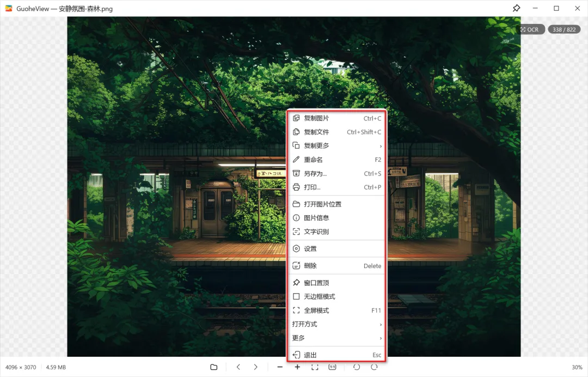
Task: Maximize the GuoheView window
Action: click(x=556, y=8)
